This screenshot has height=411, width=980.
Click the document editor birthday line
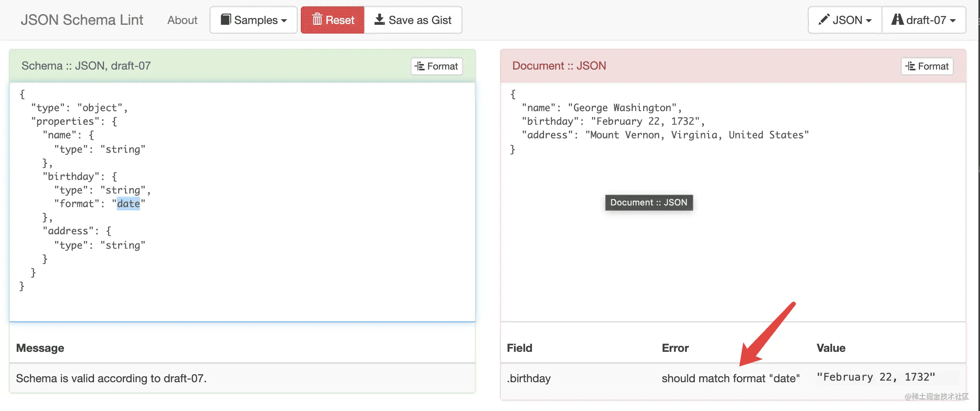(x=612, y=121)
